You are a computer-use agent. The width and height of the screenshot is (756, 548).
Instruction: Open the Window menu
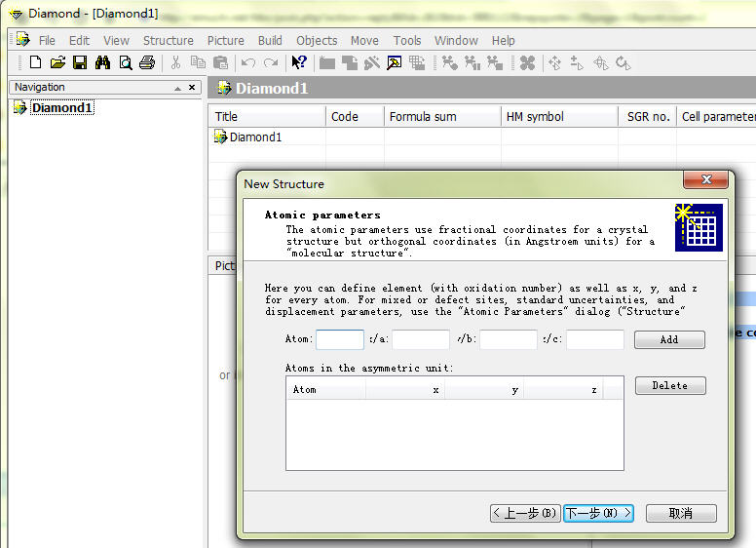pos(456,41)
